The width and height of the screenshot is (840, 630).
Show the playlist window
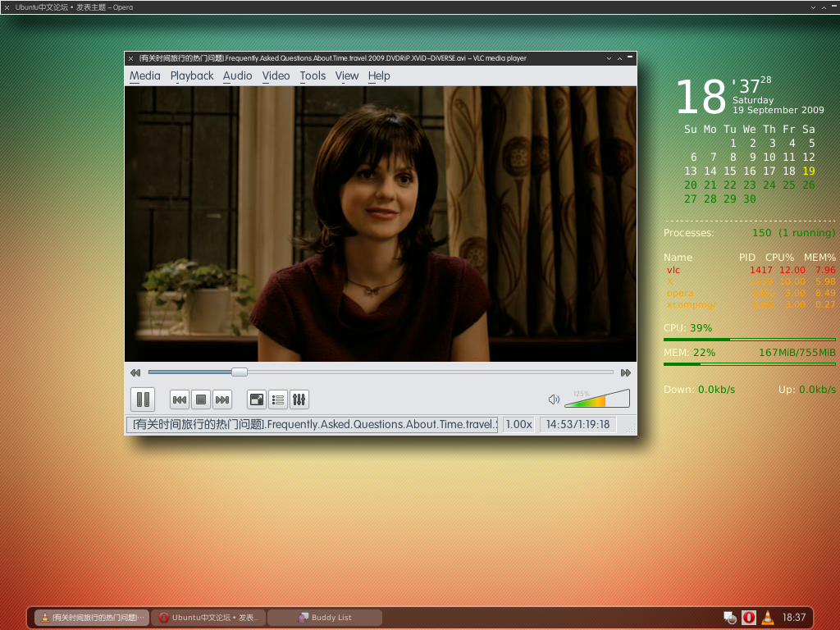[x=278, y=399]
